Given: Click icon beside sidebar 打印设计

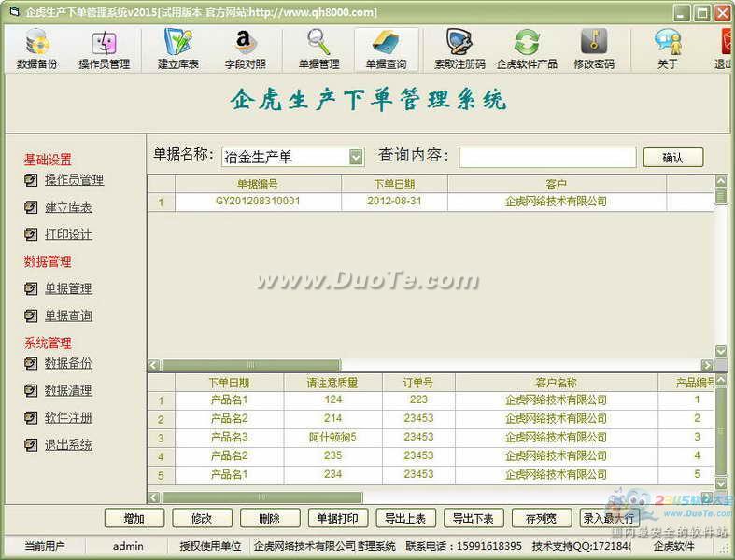Looking at the screenshot, I should tap(31, 234).
